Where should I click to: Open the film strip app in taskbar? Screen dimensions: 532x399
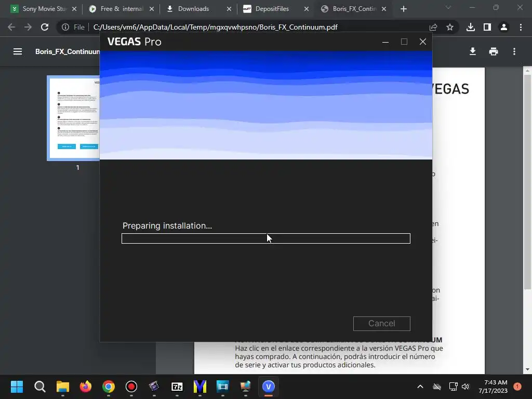tap(222, 387)
